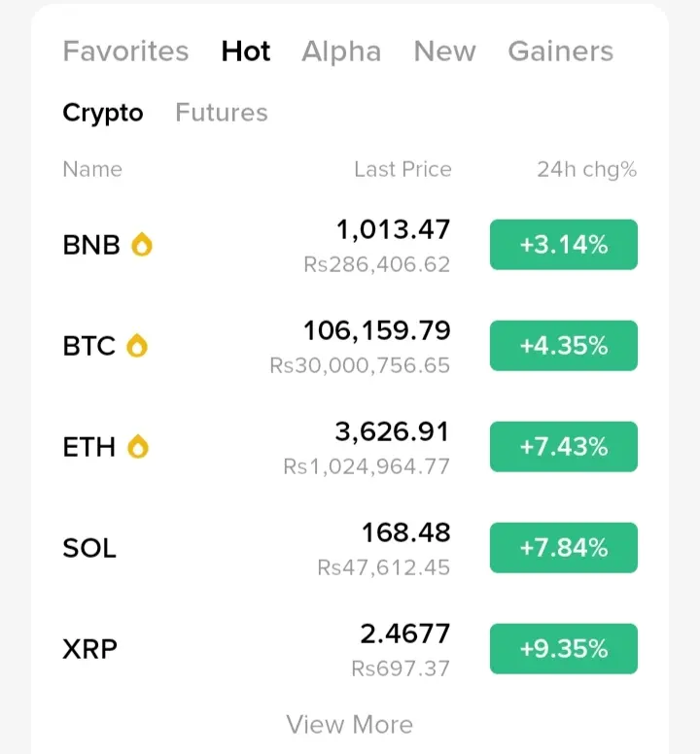Open the Gainers tab
This screenshot has width=700, height=754.
point(560,51)
